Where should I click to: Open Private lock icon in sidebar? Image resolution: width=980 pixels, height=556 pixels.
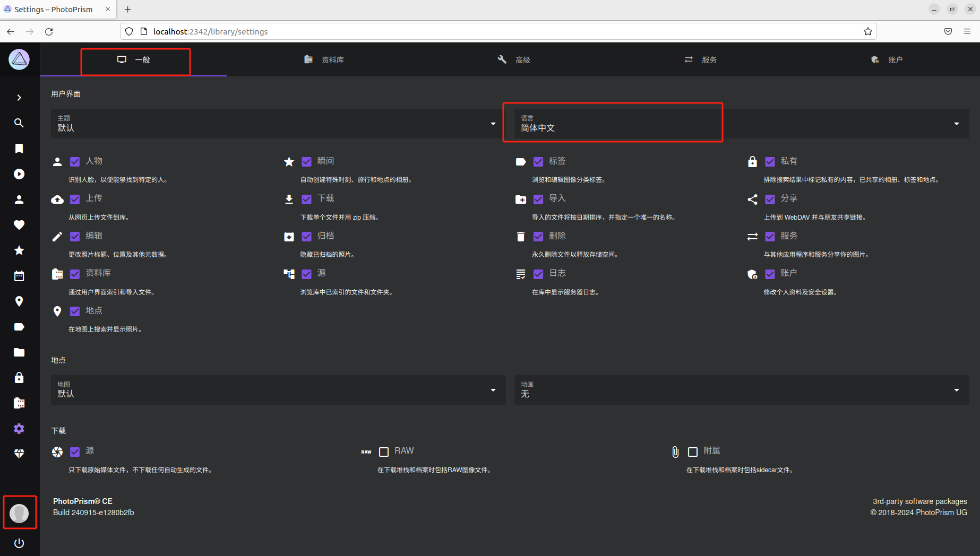click(x=19, y=378)
